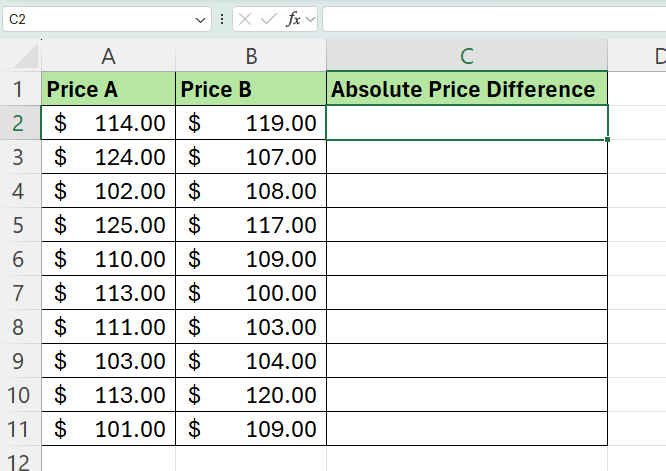Click the Cancel X icon in formula bar
The height and width of the screenshot is (471, 666).
click(x=246, y=19)
